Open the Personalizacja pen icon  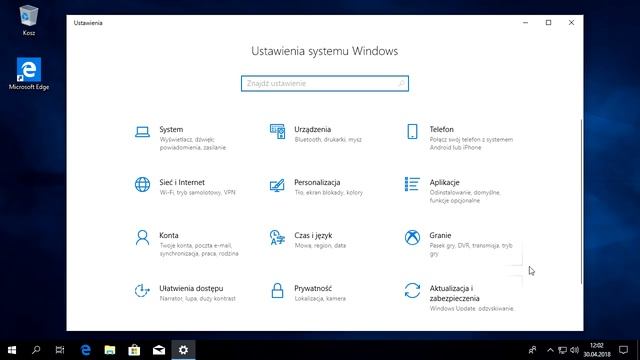pyautogui.click(x=277, y=185)
